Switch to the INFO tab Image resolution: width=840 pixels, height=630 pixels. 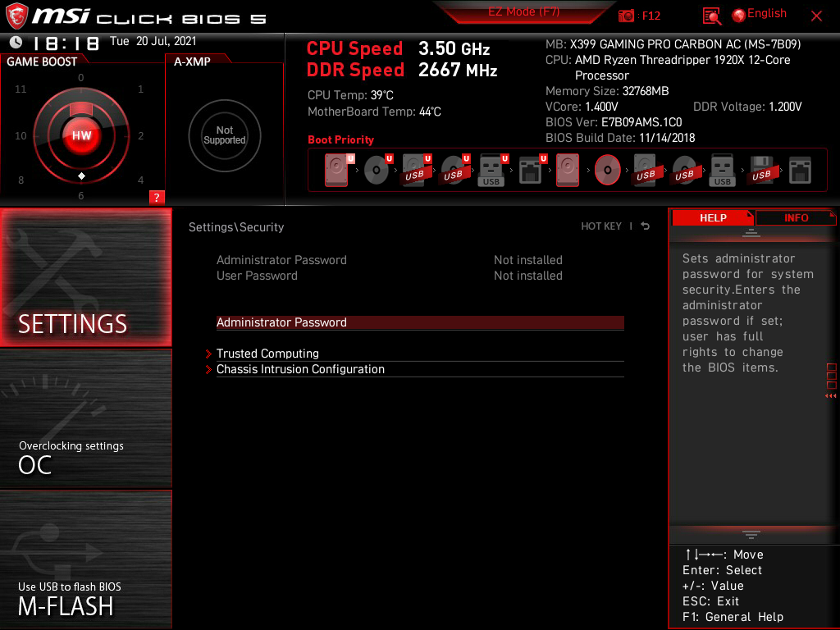[x=796, y=217]
